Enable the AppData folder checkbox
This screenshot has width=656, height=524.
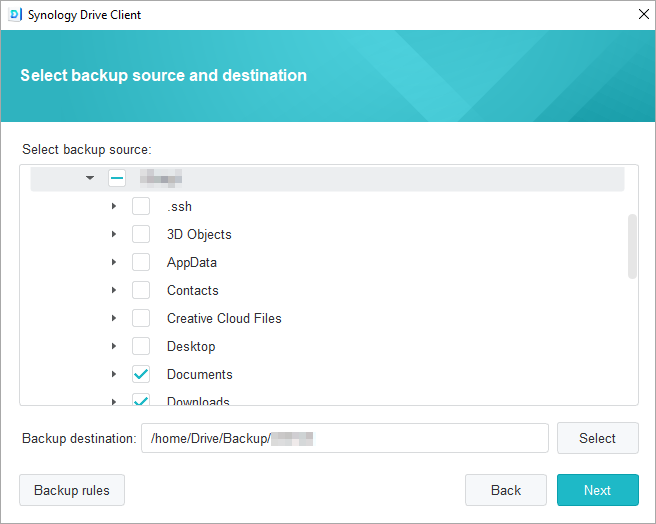141,263
